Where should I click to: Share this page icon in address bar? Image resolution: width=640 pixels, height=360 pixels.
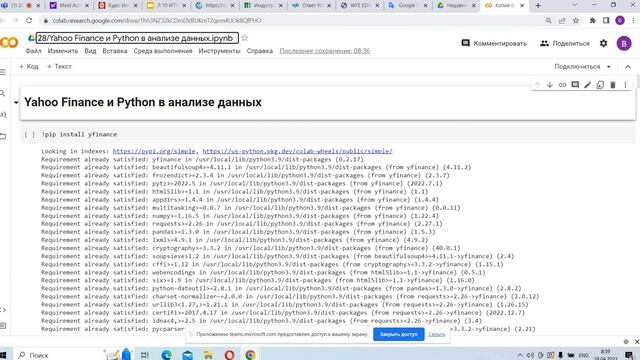[x=562, y=20]
